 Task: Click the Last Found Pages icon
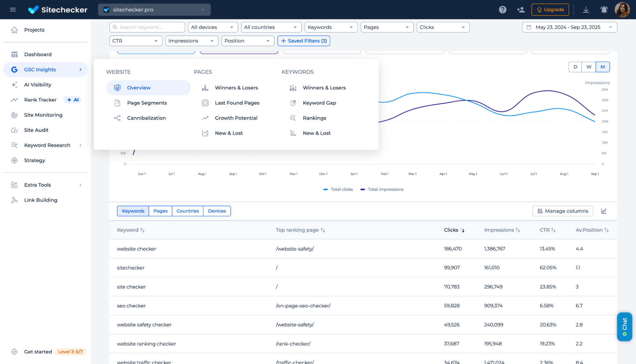205,103
